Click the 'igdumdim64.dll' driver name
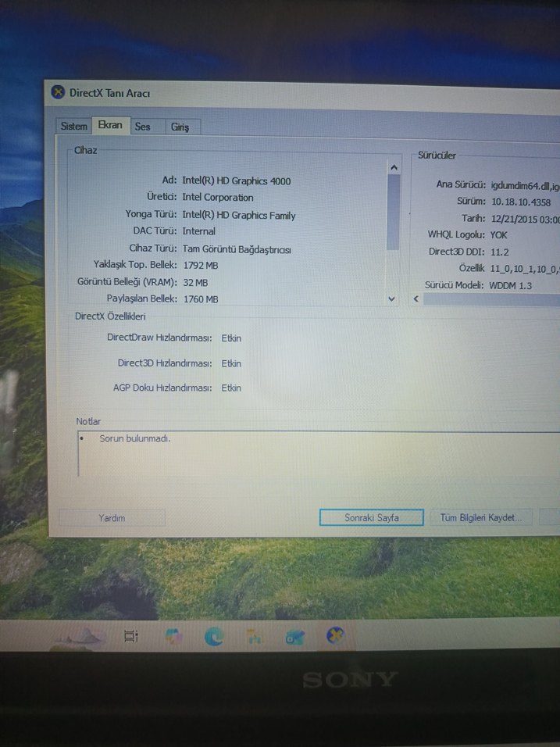Screen dimensions: 560x747 point(519,186)
